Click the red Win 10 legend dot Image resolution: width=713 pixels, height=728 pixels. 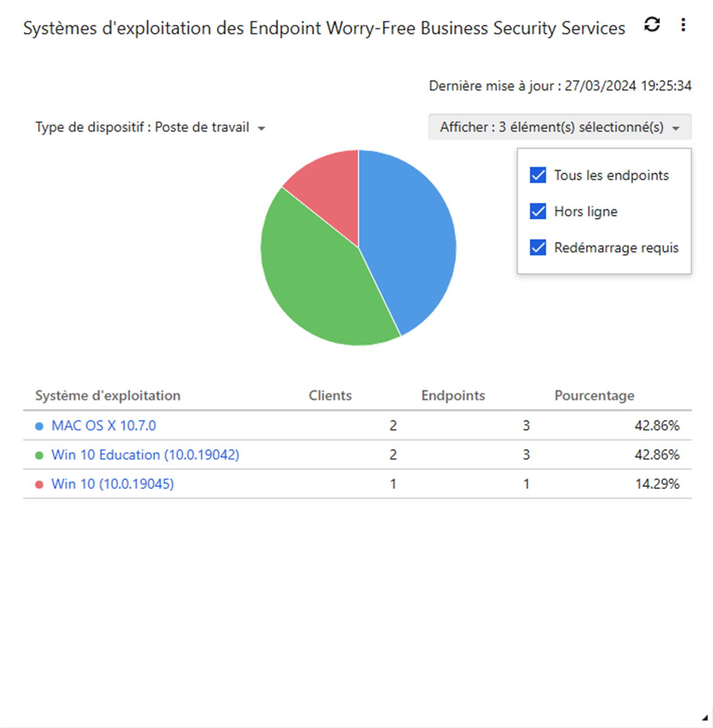coord(39,485)
